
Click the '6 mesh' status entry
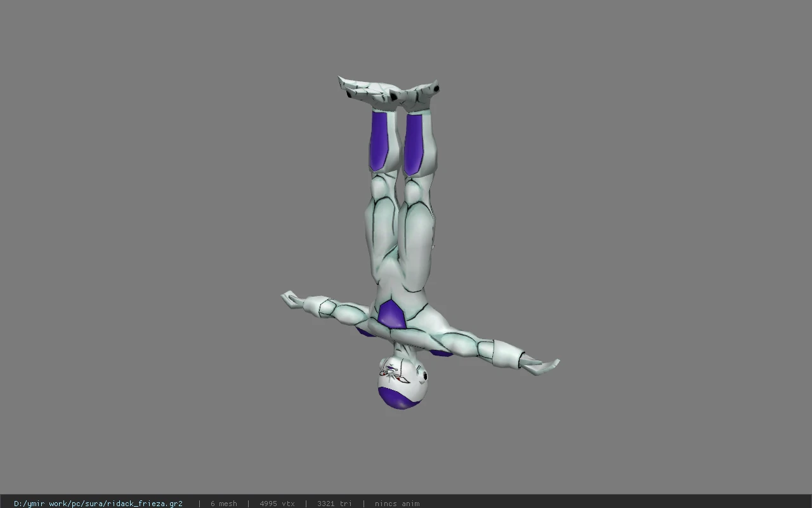coord(223,504)
